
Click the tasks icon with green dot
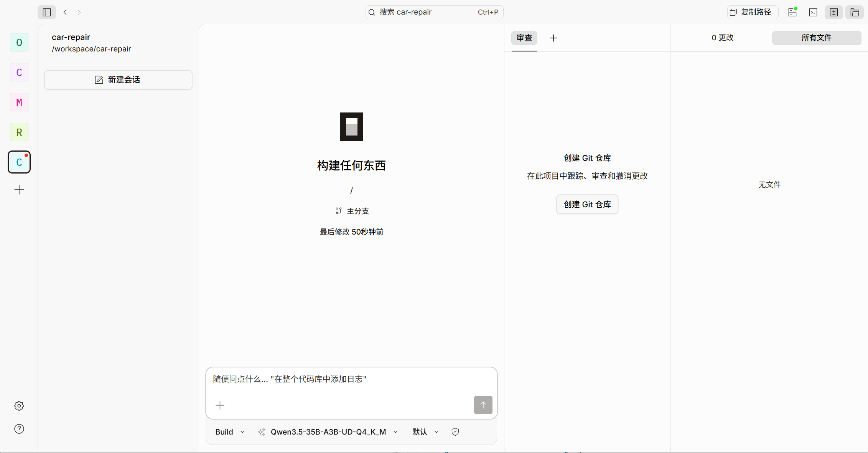tap(792, 12)
